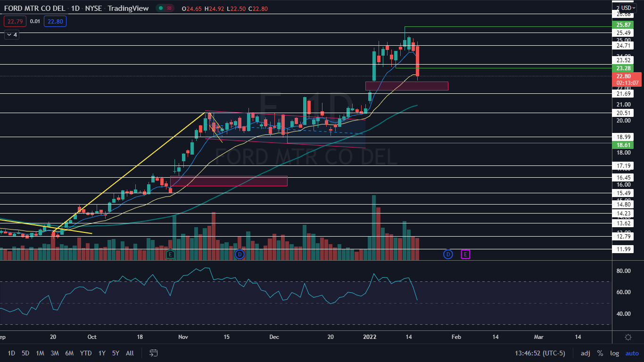Select the YTD date range
644x362 pixels.
point(86,353)
